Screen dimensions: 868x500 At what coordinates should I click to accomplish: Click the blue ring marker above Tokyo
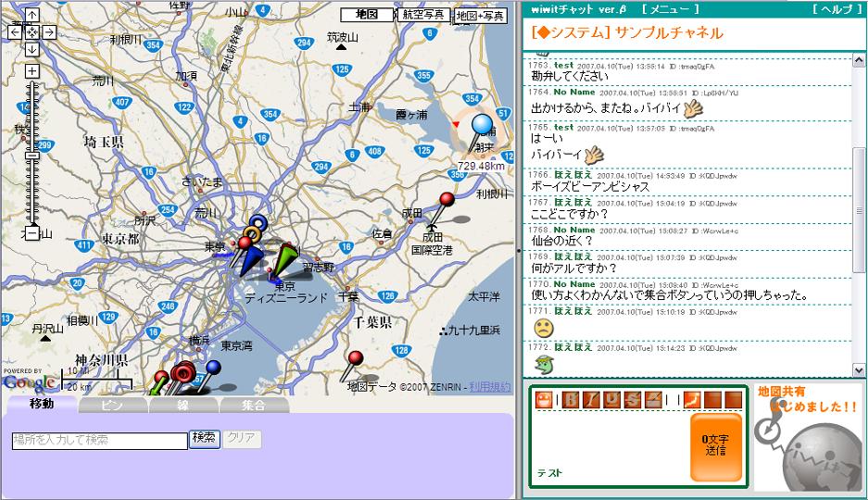pos(258,223)
